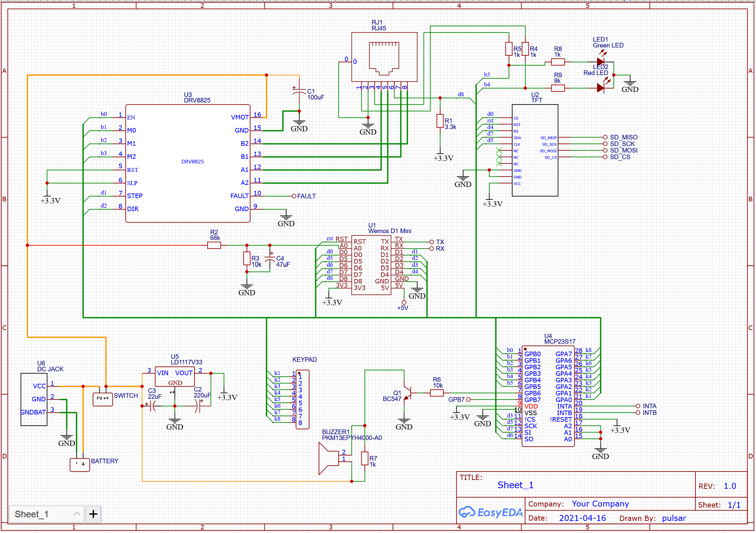Screen dimensions: 756x533
Task: Click the VDD pin label on MCP23S17
Action: tap(531, 406)
